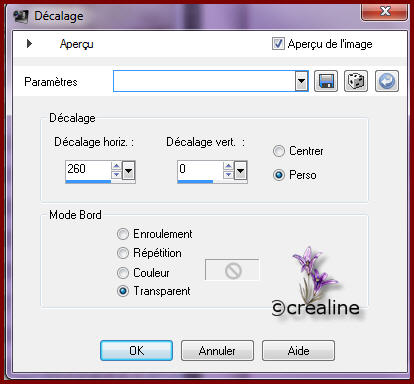Click the OK button
This screenshot has width=414, height=384.
(x=136, y=351)
